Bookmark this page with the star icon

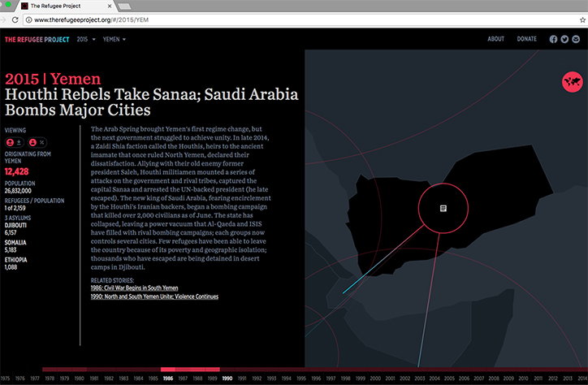[x=582, y=19]
